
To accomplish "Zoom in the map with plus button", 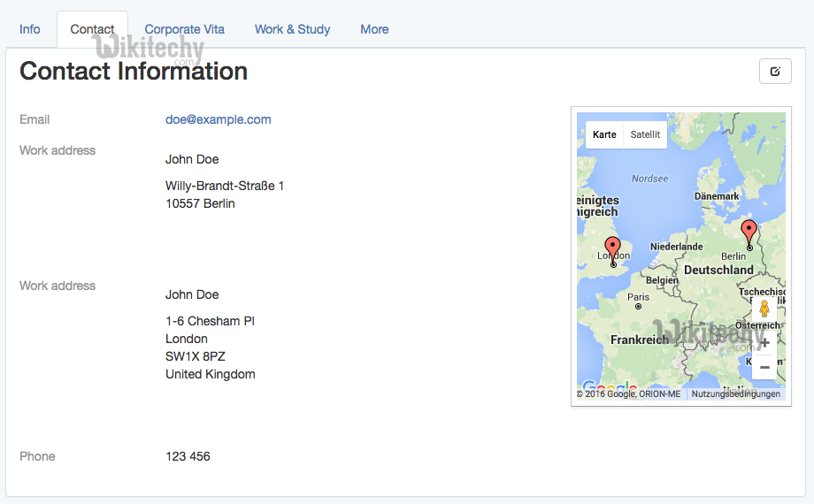I will click(x=764, y=343).
